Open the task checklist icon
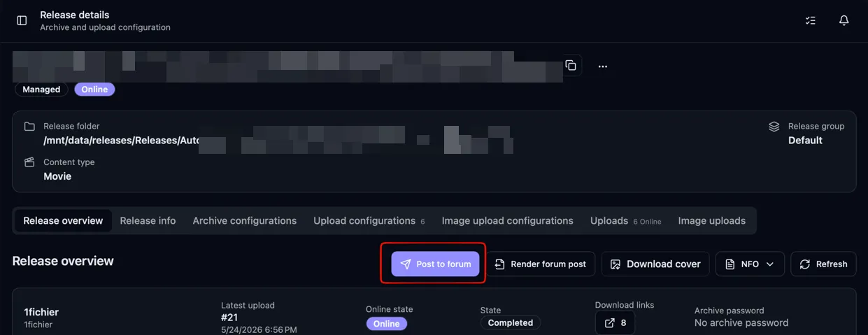The height and width of the screenshot is (335, 868). pyautogui.click(x=811, y=21)
